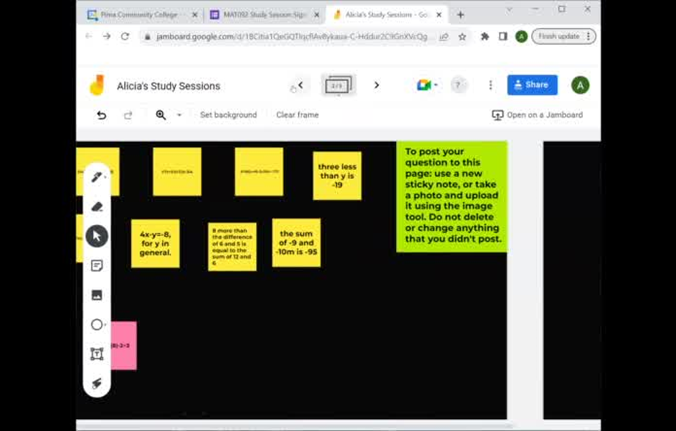Select the Text box tool

coord(96,354)
